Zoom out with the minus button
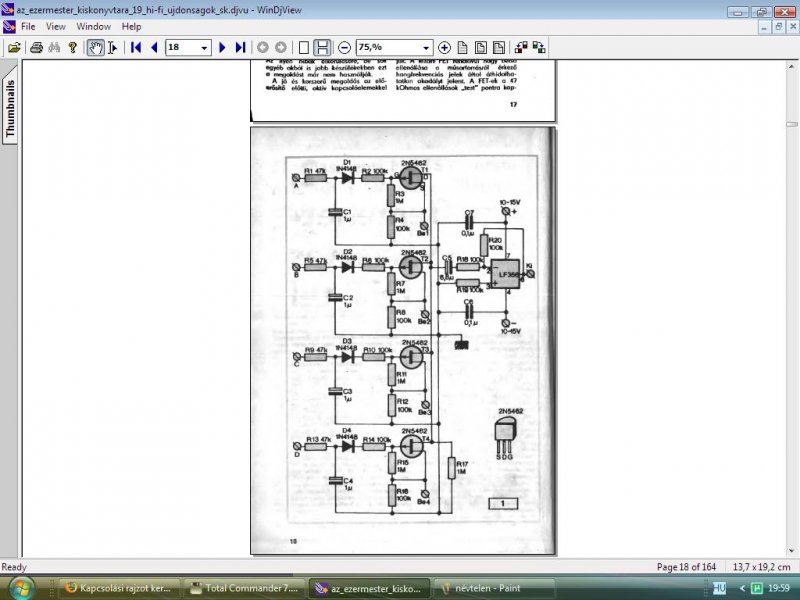 (x=344, y=47)
